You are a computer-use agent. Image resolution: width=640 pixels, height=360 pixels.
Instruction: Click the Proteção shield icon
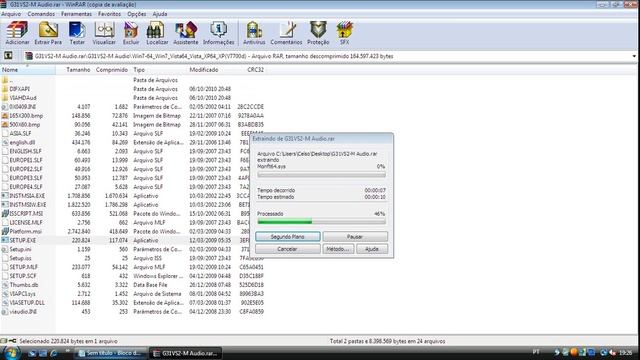(318, 33)
